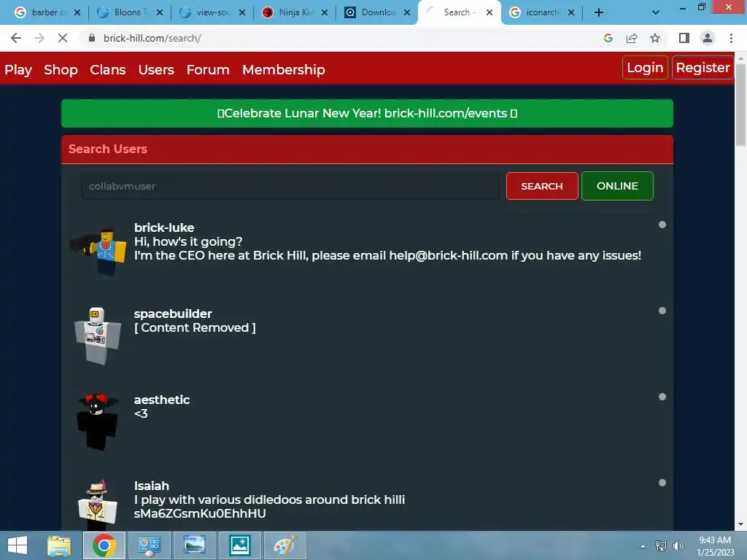Click the Lunar New Year banner
The image size is (747, 560).
click(x=368, y=113)
